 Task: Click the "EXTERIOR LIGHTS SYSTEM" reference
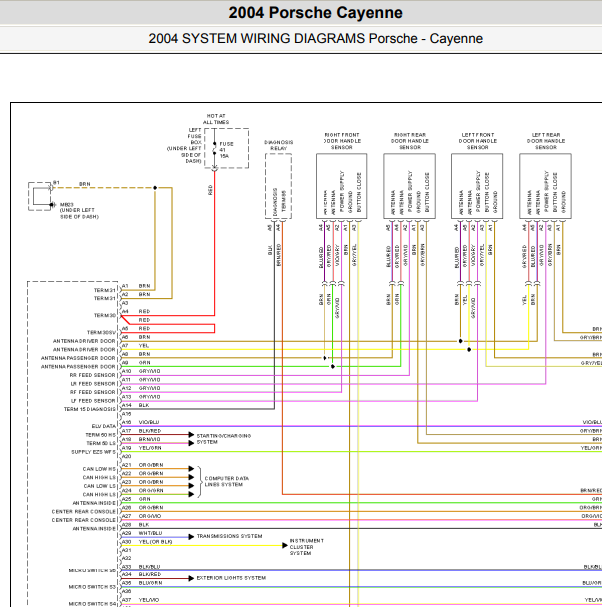pyautogui.click(x=231, y=578)
